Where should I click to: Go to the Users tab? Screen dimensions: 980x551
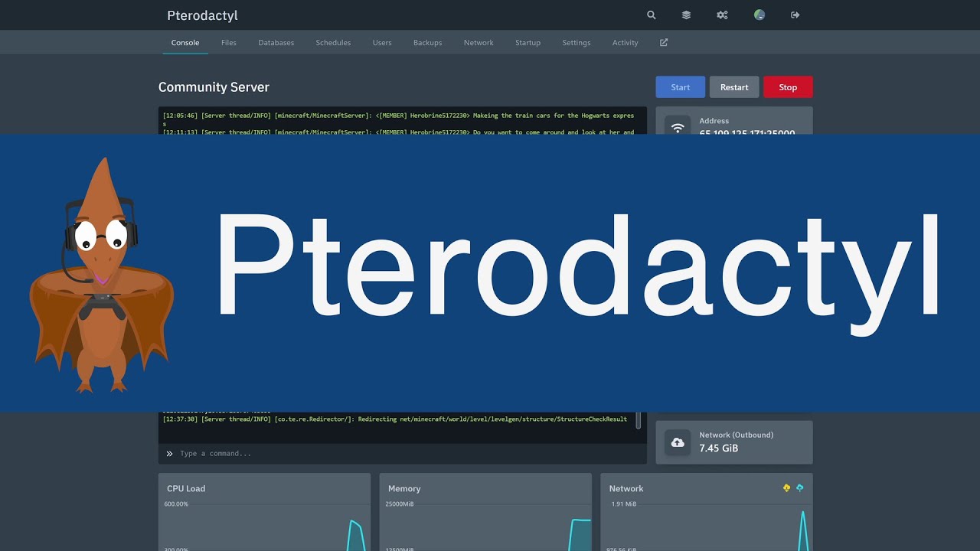(382, 43)
